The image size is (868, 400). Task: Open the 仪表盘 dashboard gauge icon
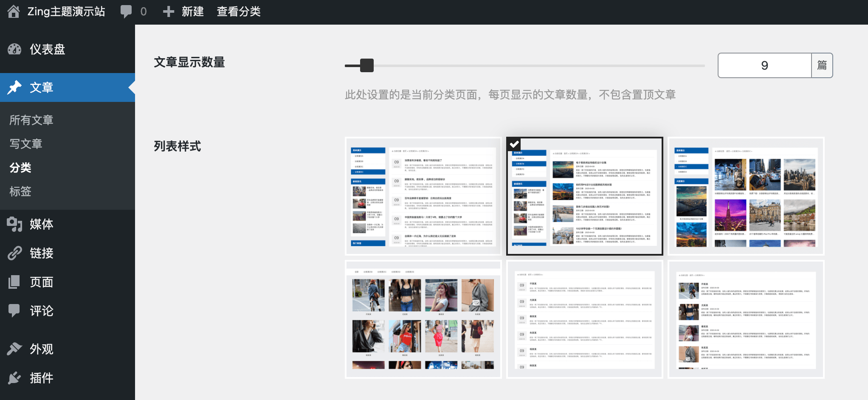[x=14, y=49]
